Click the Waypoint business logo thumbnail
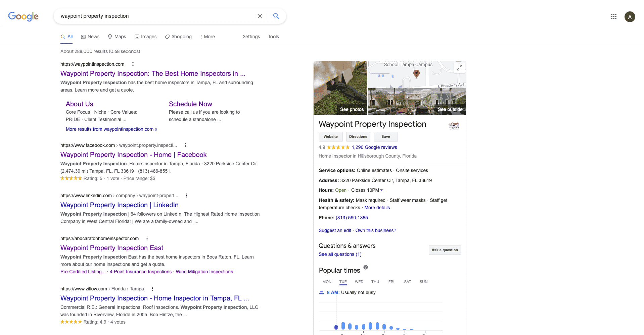The width and height of the screenshot is (644, 335). click(454, 126)
